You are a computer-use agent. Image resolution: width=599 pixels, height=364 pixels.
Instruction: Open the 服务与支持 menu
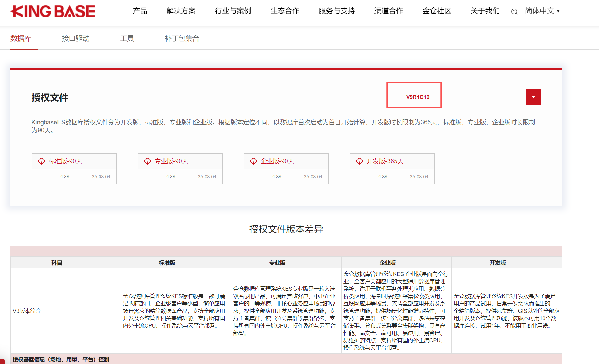[x=337, y=11]
